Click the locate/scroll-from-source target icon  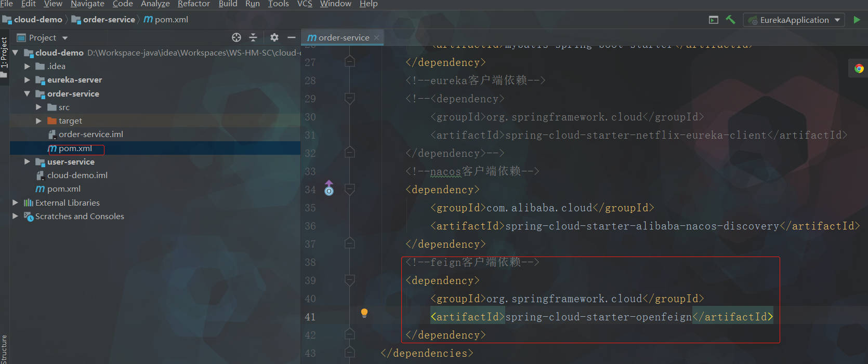click(236, 37)
